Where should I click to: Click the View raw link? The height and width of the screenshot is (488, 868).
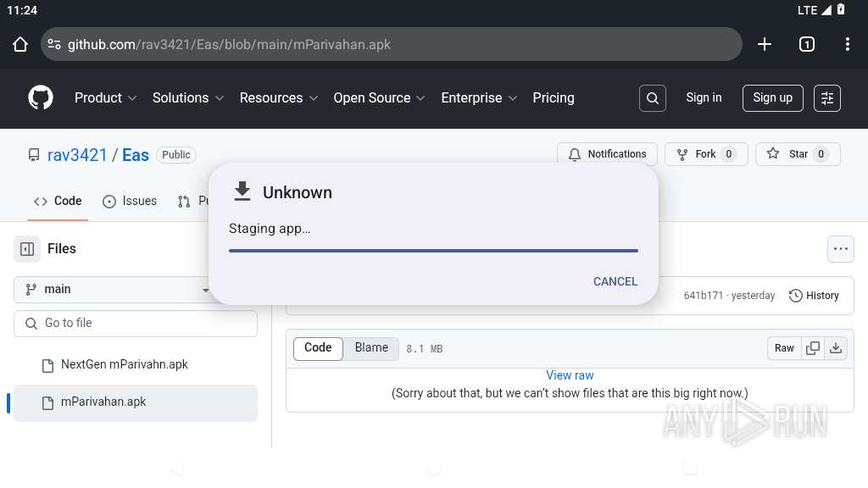point(570,375)
